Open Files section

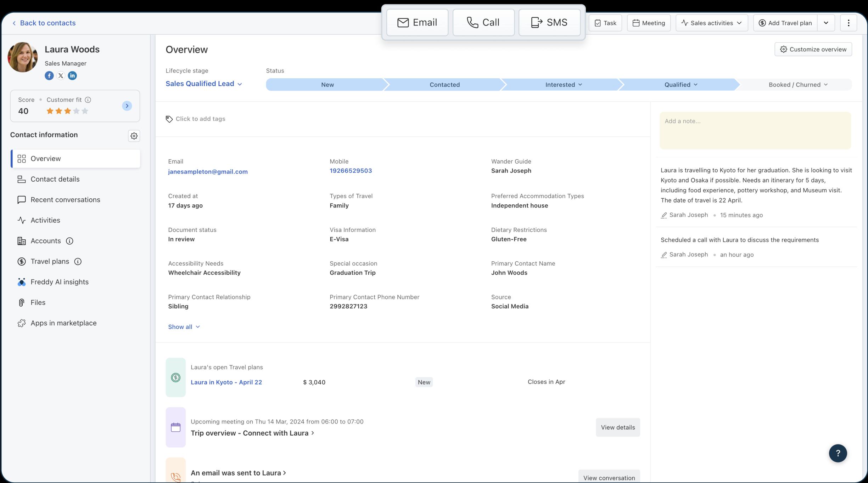(x=75, y=302)
